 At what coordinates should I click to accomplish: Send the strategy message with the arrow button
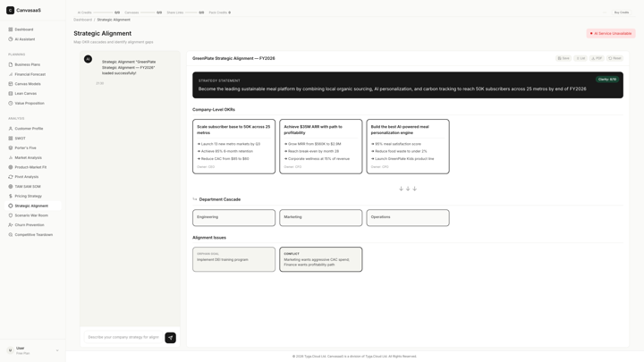pos(171,337)
